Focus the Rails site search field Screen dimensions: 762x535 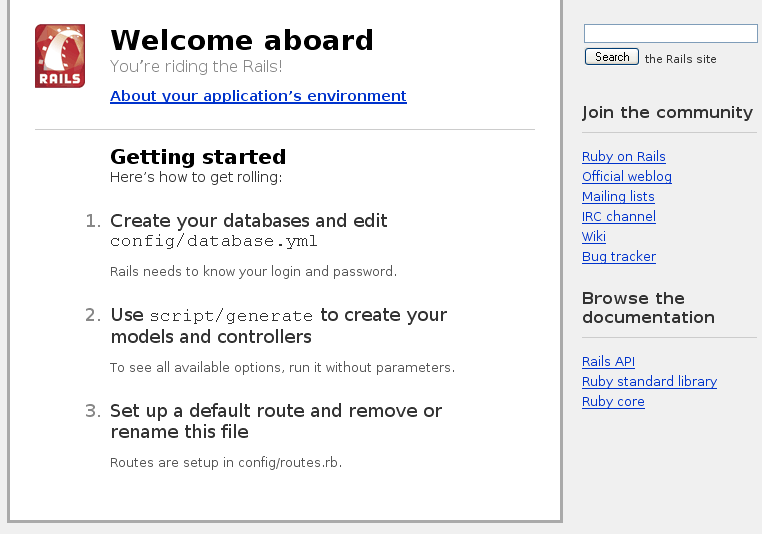pyautogui.click(x=670, y=34)
